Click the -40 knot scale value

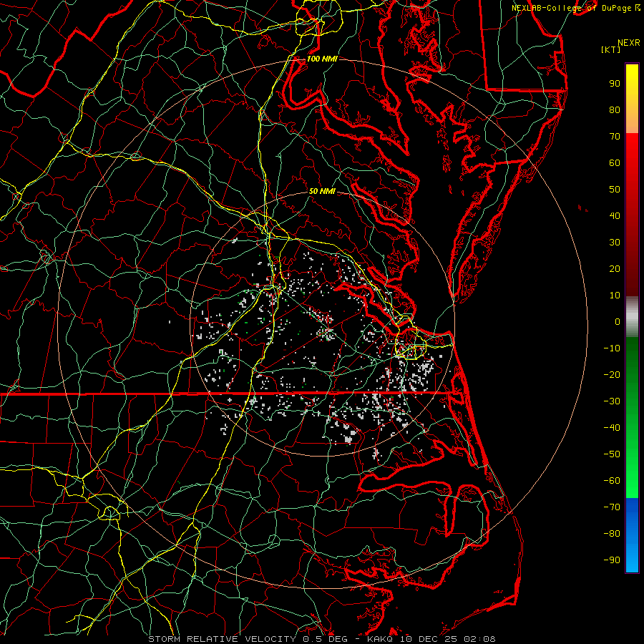point(612,428)
